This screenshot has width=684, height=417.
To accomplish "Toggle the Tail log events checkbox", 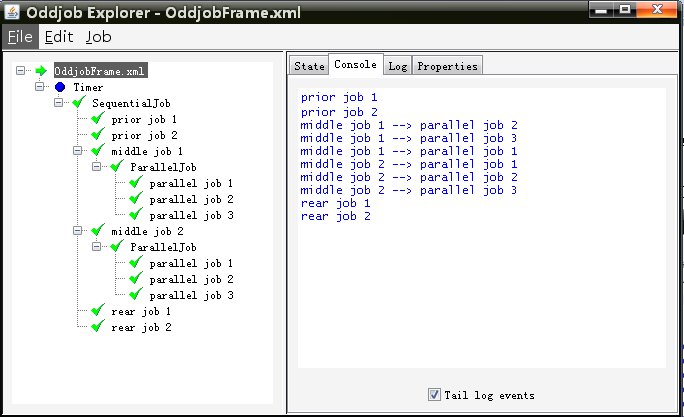I will 434,395.
